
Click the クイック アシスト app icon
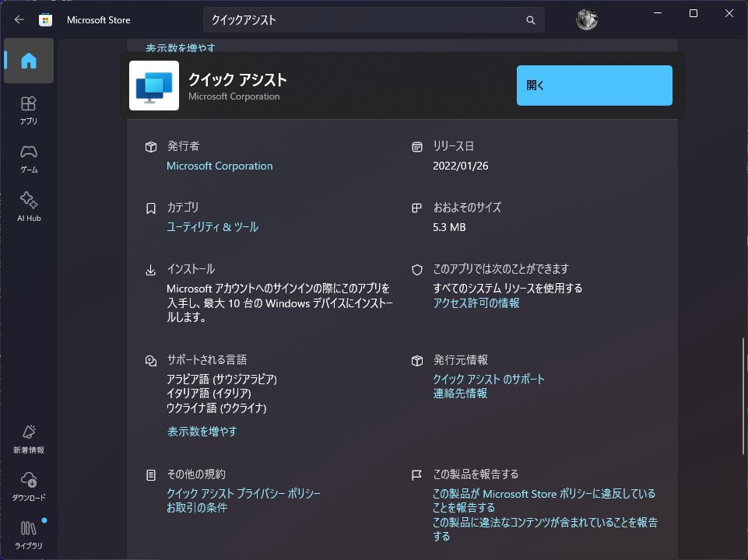pyautogui.click(x=154, y=86)
